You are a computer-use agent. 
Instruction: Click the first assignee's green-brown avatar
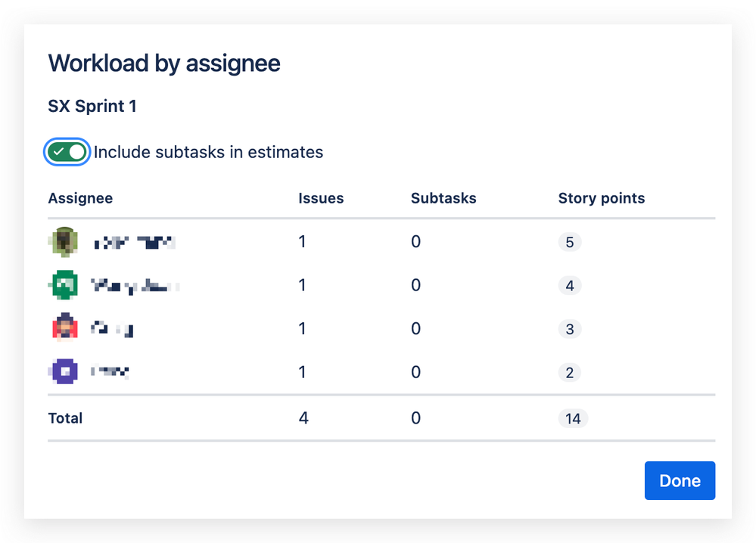click(64, 241)
